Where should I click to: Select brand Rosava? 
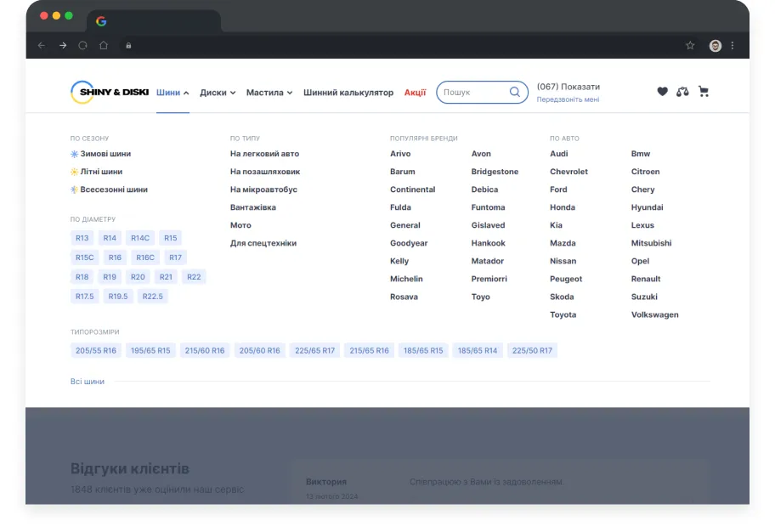click(x=404, y=297)
